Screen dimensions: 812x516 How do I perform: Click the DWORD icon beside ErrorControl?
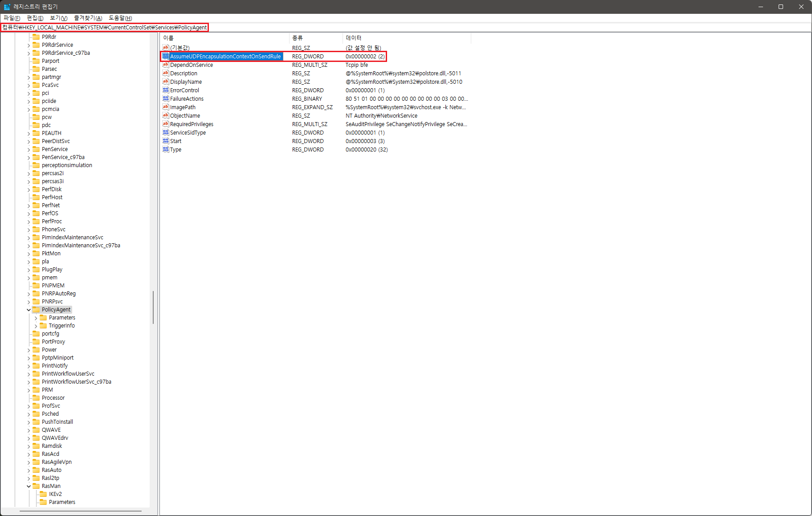[166, 90]
